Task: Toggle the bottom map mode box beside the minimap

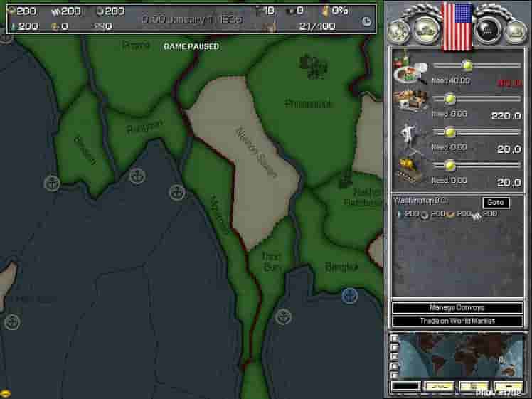Action: point(394,375)
